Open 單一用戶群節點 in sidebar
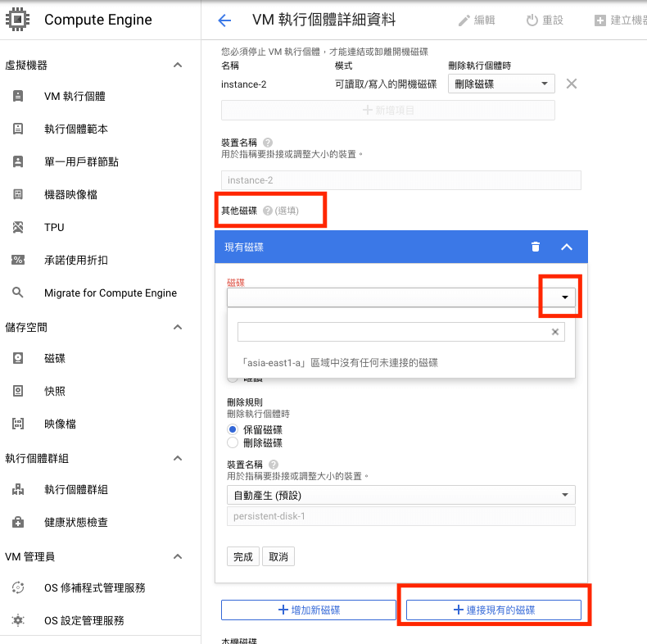The height and width of the screenshot is (644, 647). point(81,161)
